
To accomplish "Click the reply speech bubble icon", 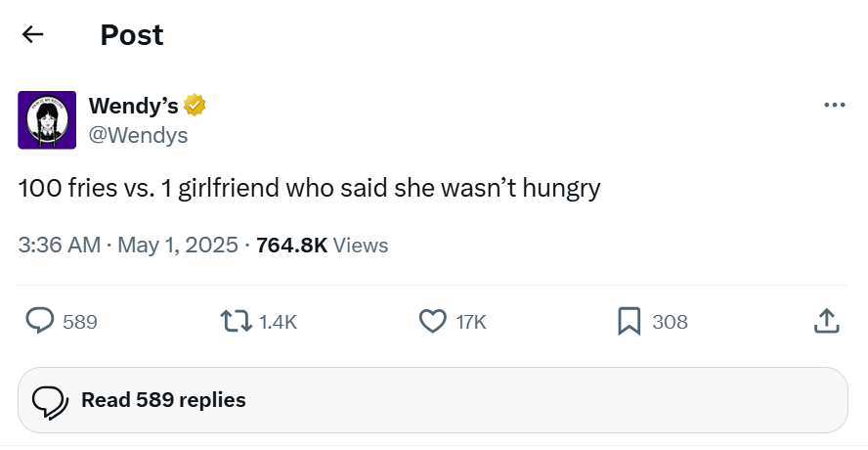I will pos(39,321).
